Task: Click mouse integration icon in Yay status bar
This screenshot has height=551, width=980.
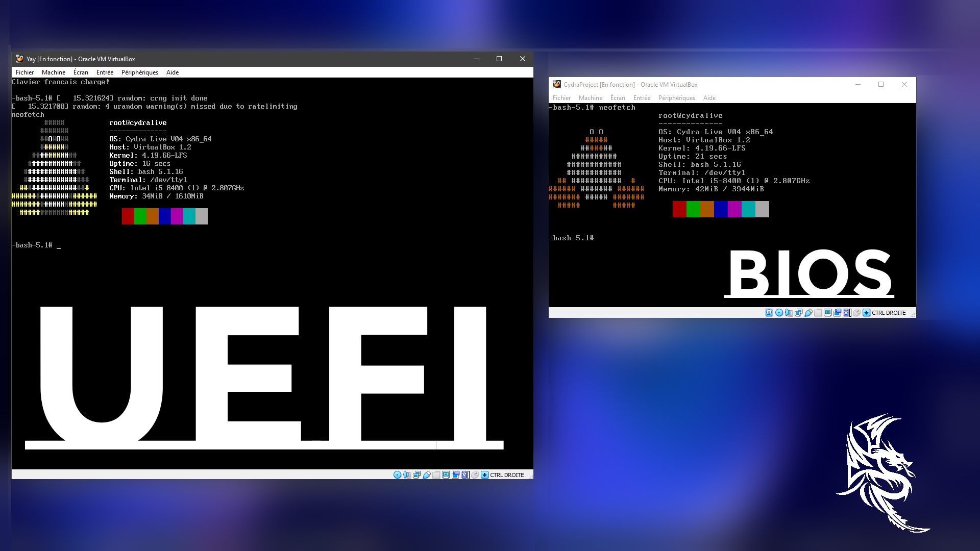Action: pyautogui.click(x=475, y=475)
